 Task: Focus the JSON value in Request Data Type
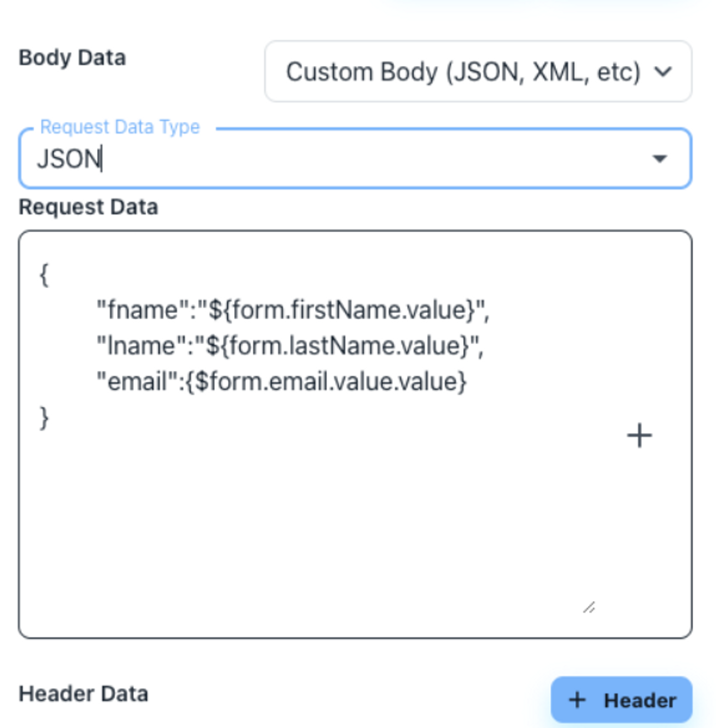(x=69, y=159)
